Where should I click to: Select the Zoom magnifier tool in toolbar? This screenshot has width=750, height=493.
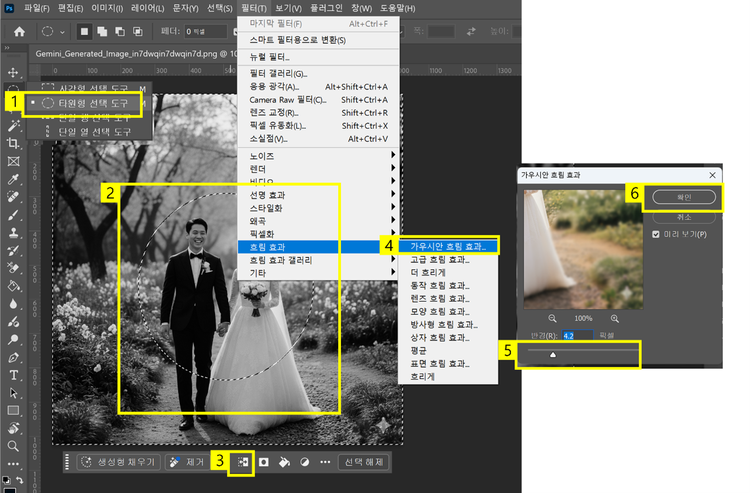tap(13, 446)
